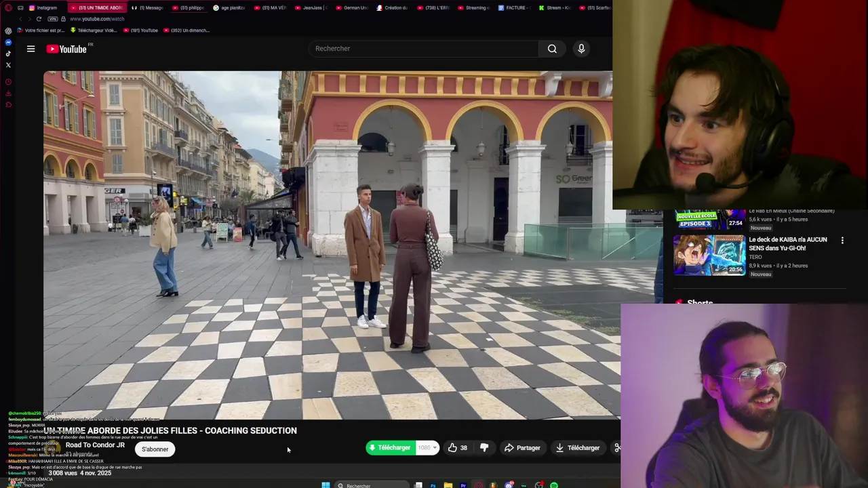Open 'Le deck de KAIBA' video title
The height and width of the screenshot is (488, 868).
coord(788,244)
